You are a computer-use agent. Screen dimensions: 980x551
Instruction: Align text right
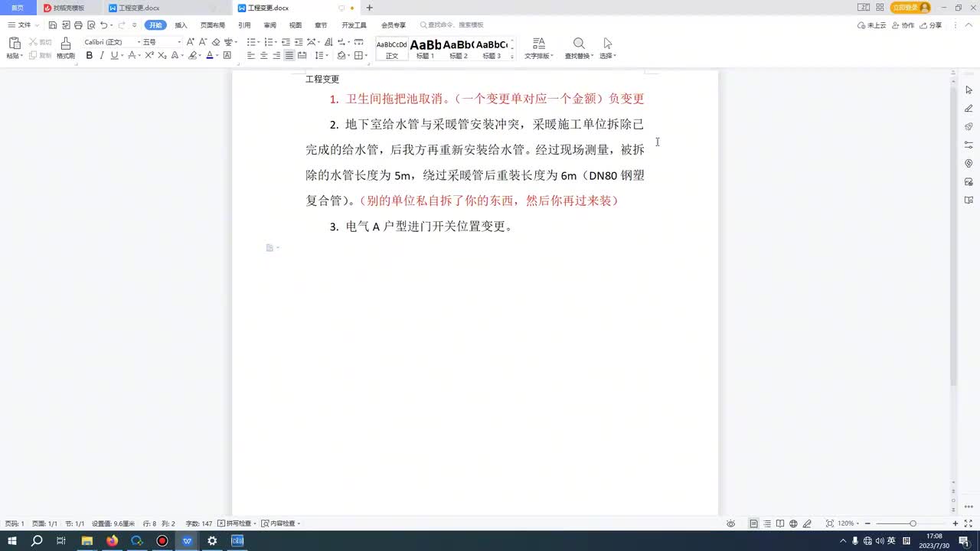(276, 55)
